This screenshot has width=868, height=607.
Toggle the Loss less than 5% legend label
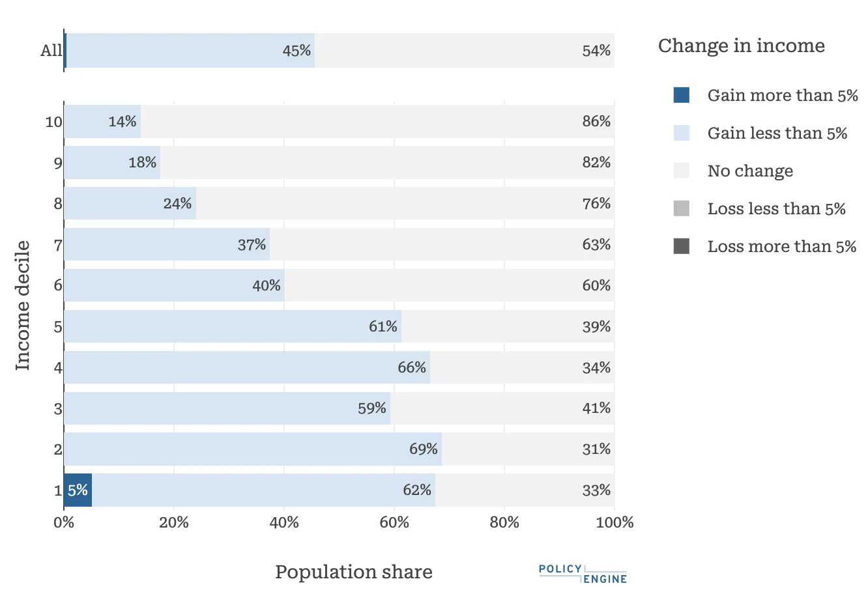776,208
